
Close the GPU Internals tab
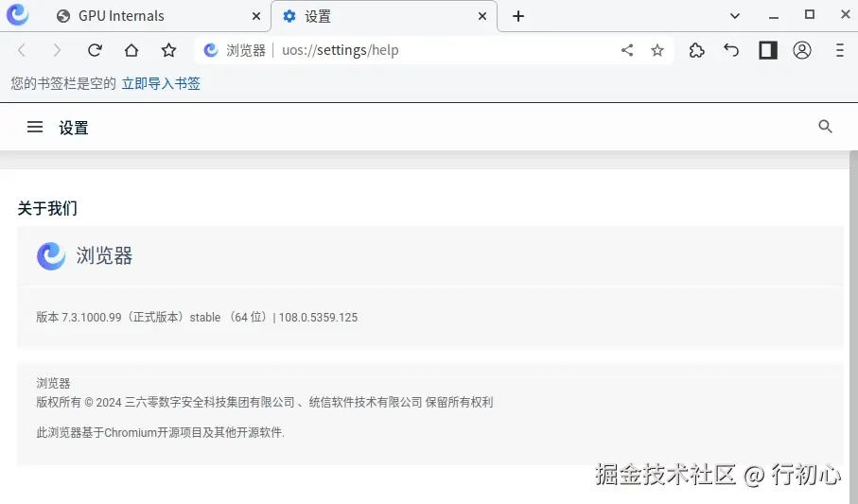(x=256, y=16)
